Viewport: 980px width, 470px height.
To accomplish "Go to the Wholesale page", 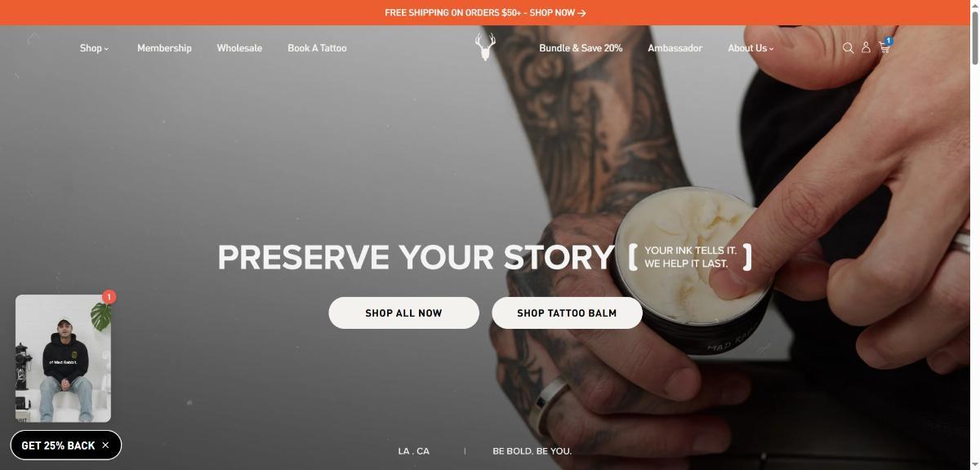I will [x=239, y=48].
